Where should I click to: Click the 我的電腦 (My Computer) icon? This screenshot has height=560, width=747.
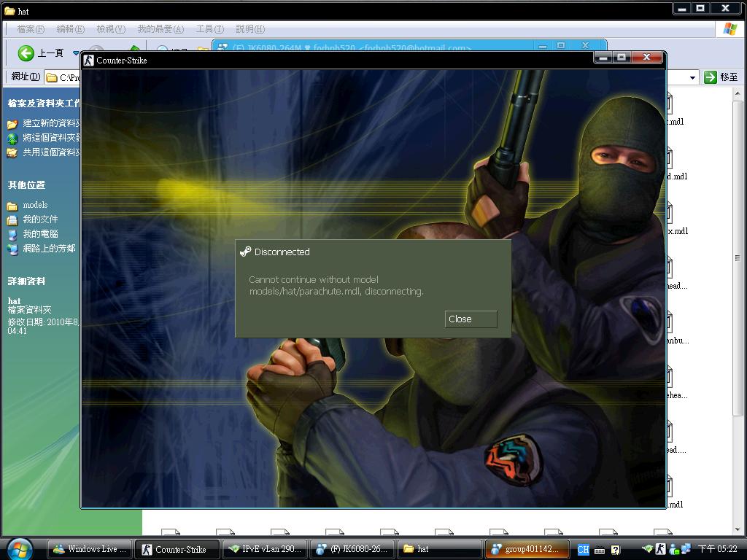pos(12,234)
